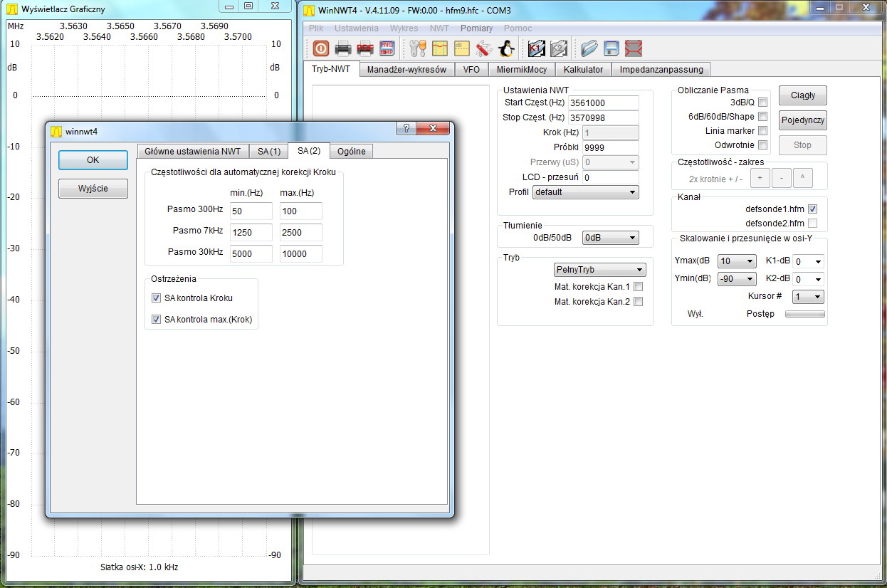Expand the Ymax(dB) dropdown
Image resolution: width=887 pixels, height=588 pixels.
(x=736, y=261)
